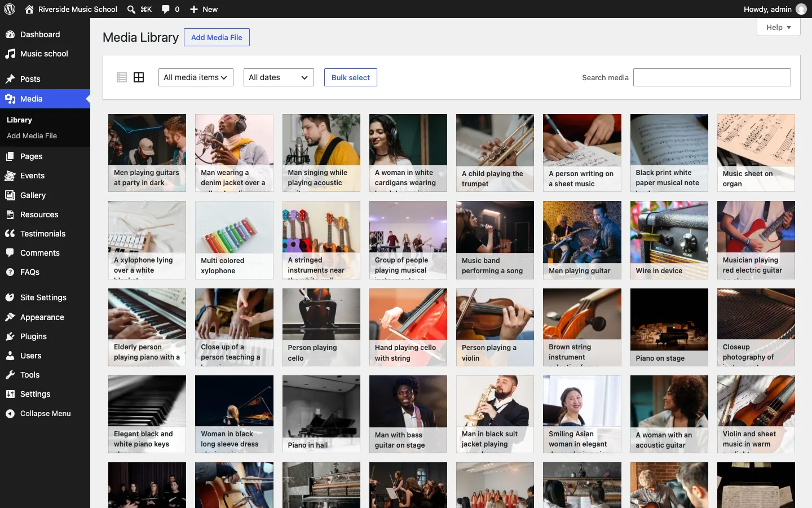The image size is (812, 508).
Task: Open the comments bubble icon in admin bar
Action: (x=165, y=9)
